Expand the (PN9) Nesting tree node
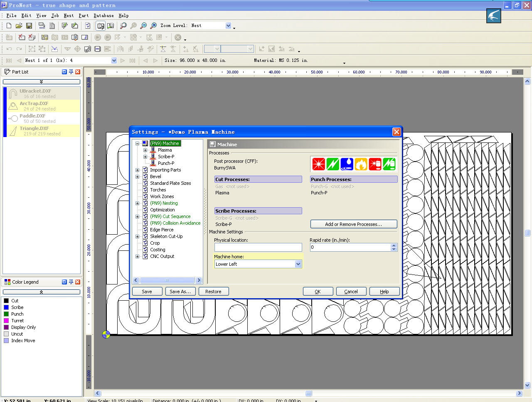This screenshot has height=402, width=532. click(137, 203)
